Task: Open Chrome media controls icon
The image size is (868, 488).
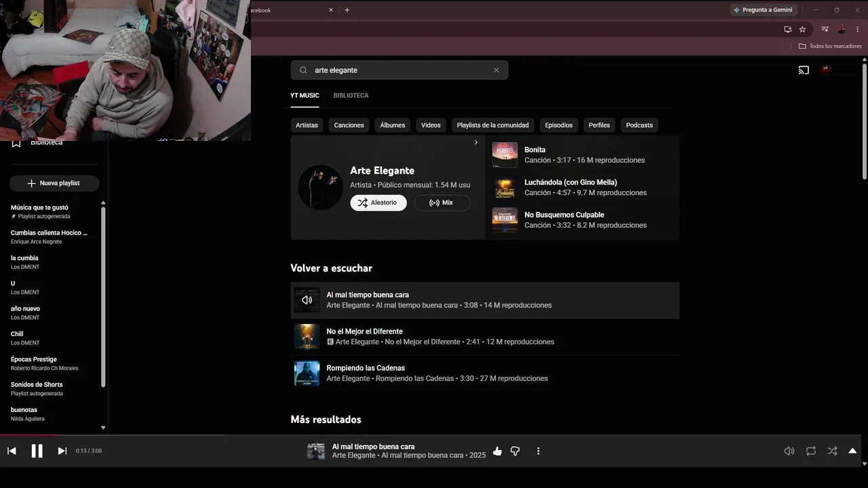Action: (x=825, y=29)
